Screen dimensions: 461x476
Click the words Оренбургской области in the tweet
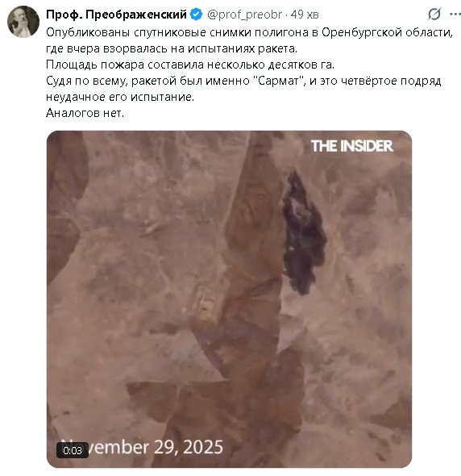pos(387,32)
